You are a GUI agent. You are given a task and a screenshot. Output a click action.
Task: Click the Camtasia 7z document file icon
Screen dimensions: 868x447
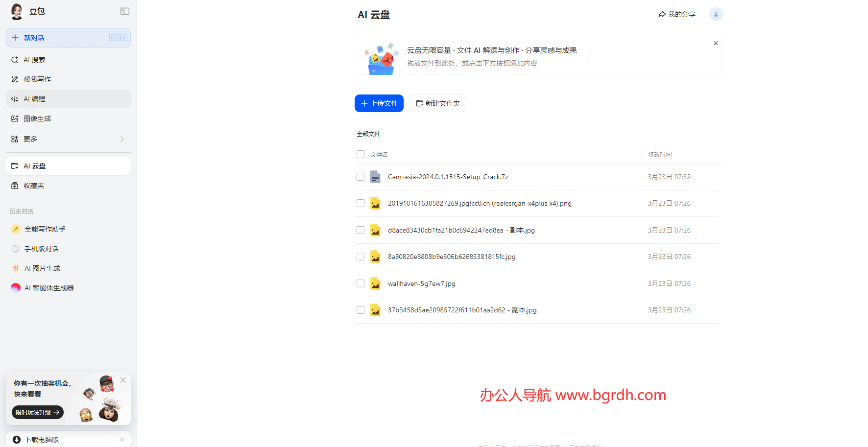point(375,177)
